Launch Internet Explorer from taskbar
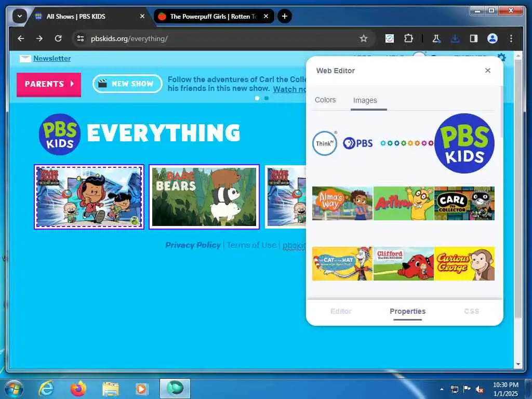This screenshot has width=532, height=399. click(x=46, y=389)
